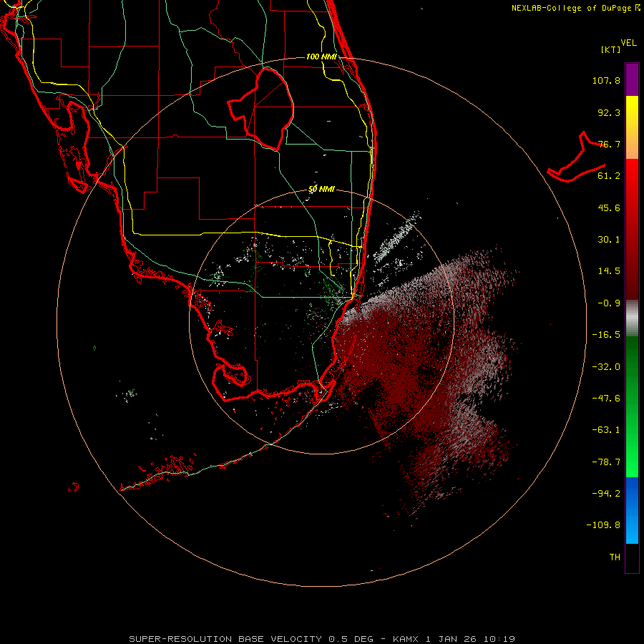644x644 pixels.
Task: Click the 50 NMI range ring label
Action: (321, 190)
